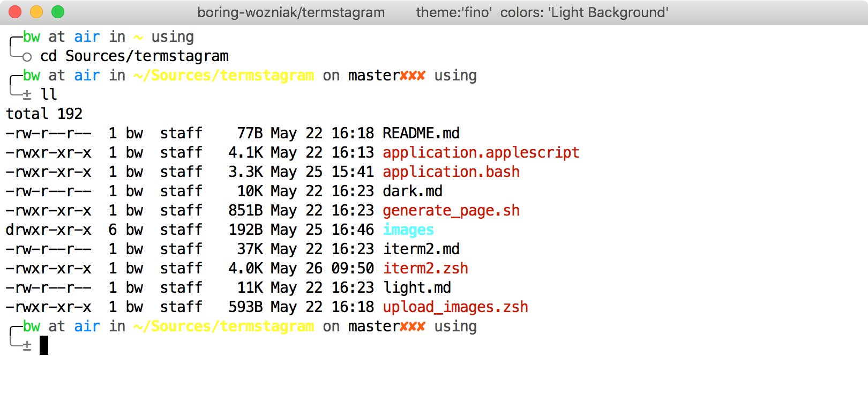Click the red iterm2.zsh file name
Viewport: 868px width, 415px height.
tap(425, 268)
